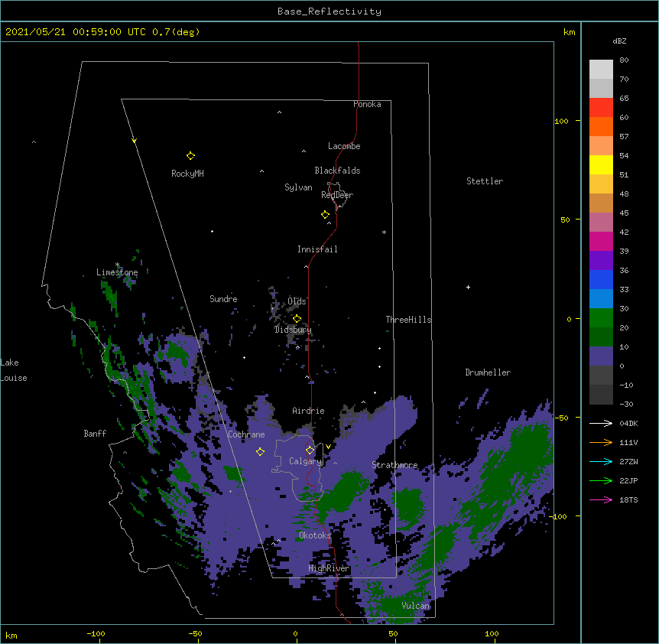This screenshot has width=659, height=644.
Task: Click the Drumheller town label
Action: 488,372
